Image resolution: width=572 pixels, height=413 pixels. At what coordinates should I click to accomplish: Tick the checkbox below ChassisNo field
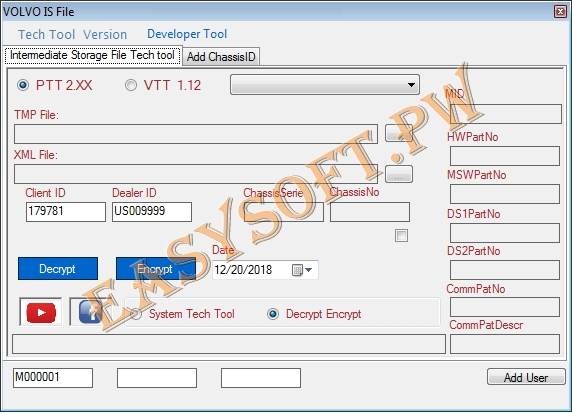(x=401, y=236)
